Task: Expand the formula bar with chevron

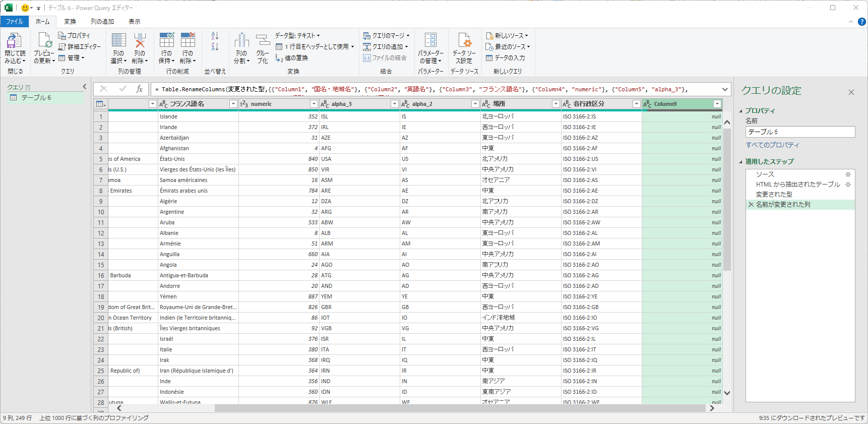Action: click(725, 89)
